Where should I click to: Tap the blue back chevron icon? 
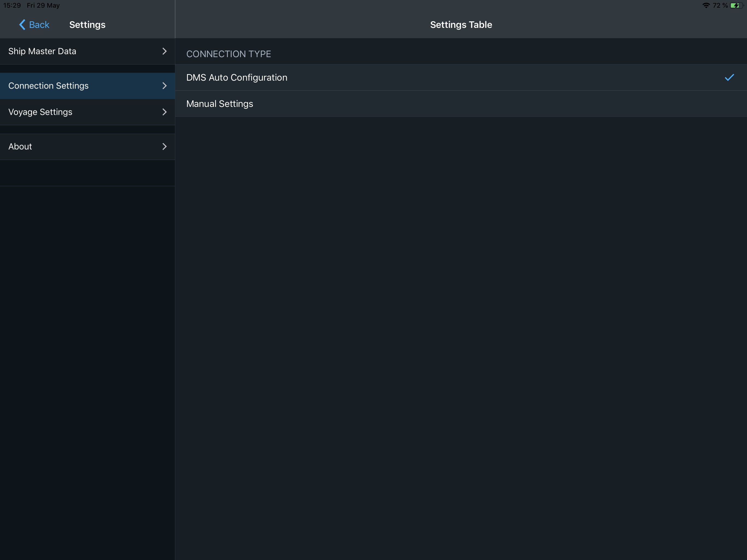point(22,25)
